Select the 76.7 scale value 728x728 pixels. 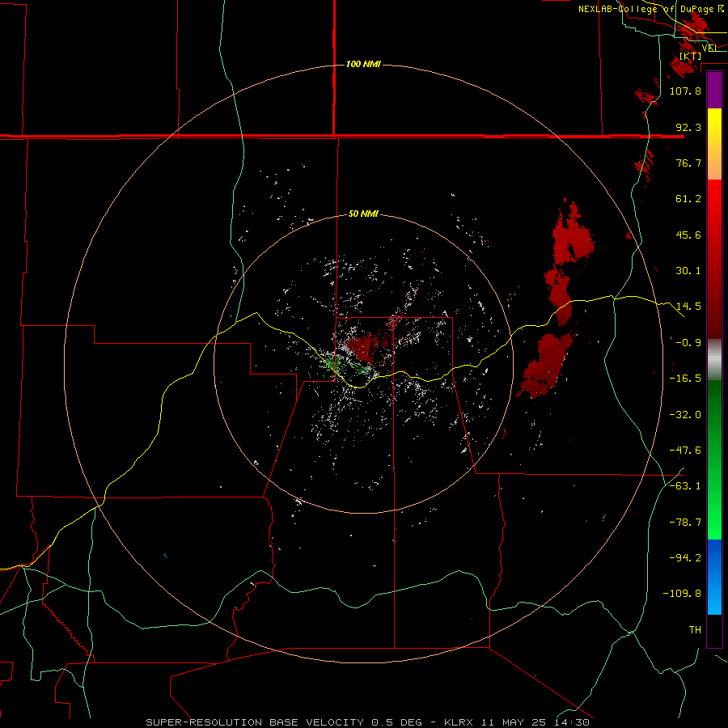[x=688, y=163]
